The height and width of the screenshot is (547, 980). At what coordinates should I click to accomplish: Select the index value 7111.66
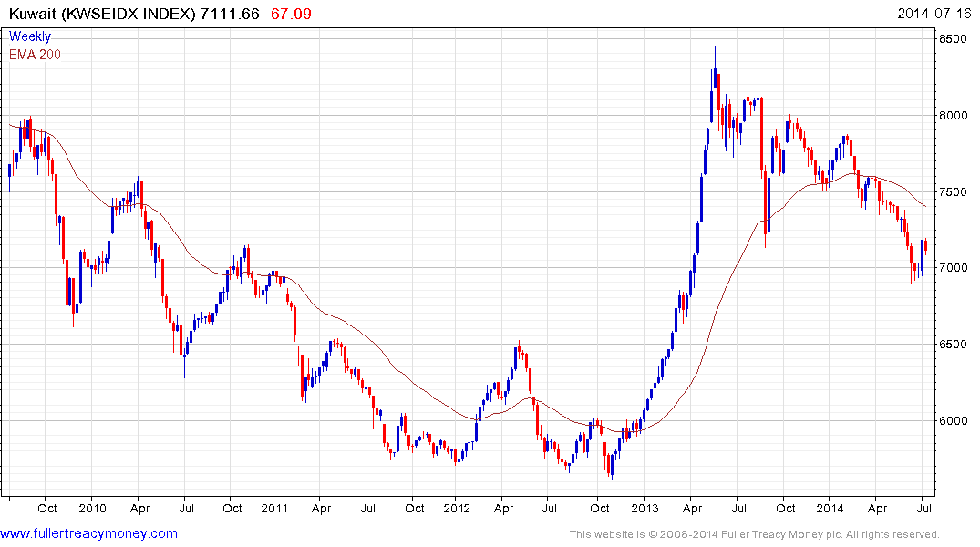click(x=230, y=14)
